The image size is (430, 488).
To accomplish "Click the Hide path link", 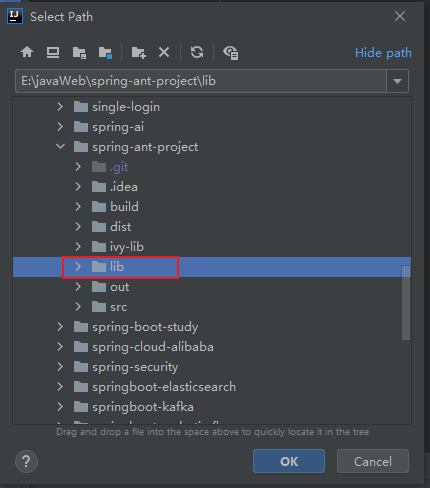I will point(383,53).
